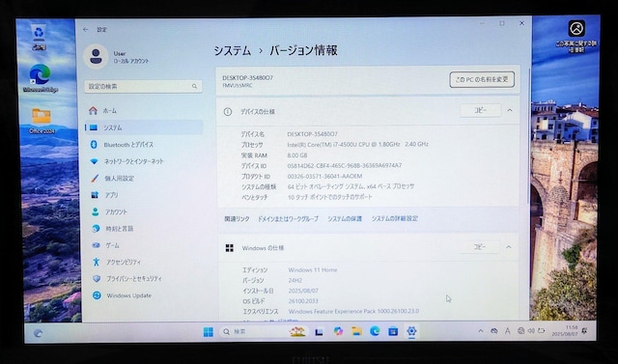
Task: Open Bluetooth とデバイス settings
Action: (x=144, y=145)
